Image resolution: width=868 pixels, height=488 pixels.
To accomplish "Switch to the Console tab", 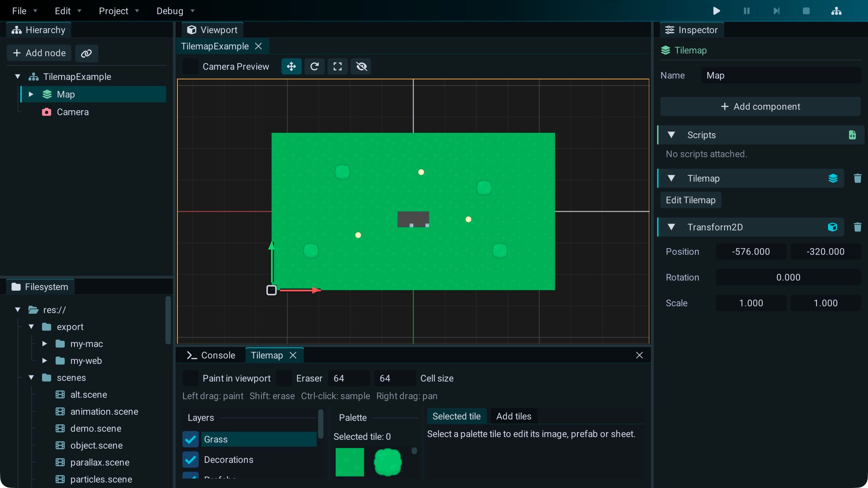I will click(211, 355).
